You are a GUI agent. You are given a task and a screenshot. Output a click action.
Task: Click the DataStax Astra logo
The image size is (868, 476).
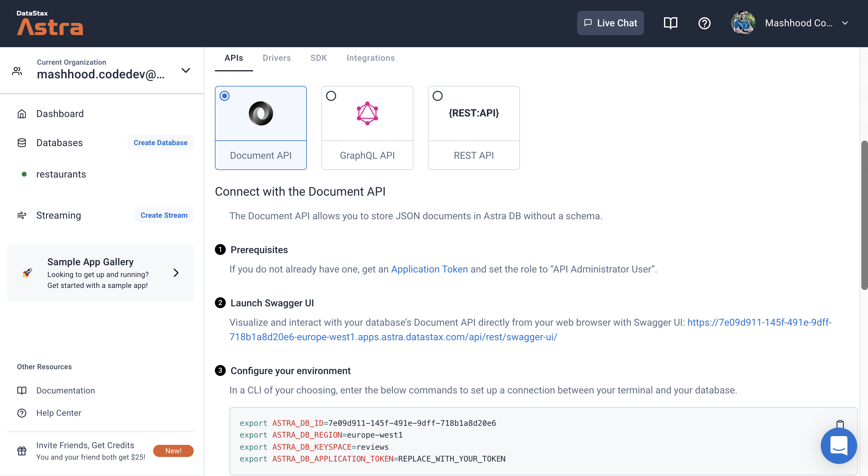tap(50, 23)
